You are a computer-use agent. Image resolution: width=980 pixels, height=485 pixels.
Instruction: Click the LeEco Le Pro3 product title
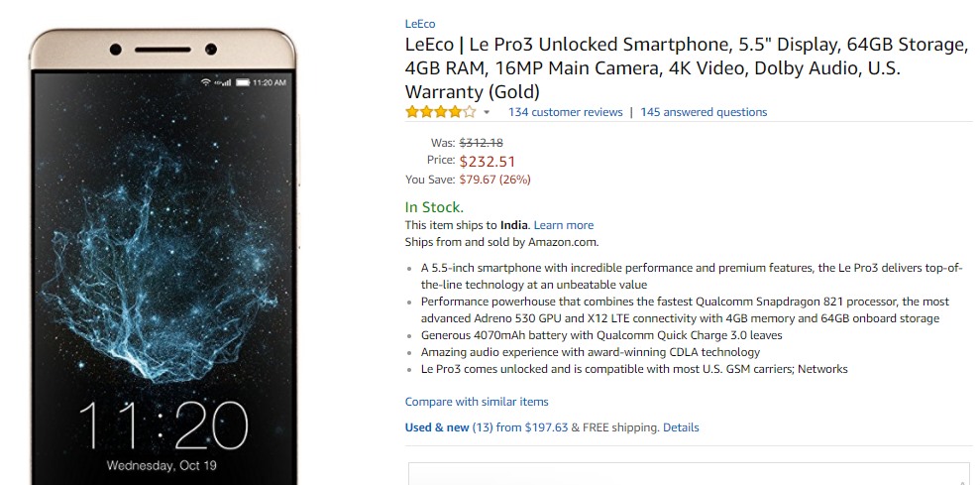[687, 68]
